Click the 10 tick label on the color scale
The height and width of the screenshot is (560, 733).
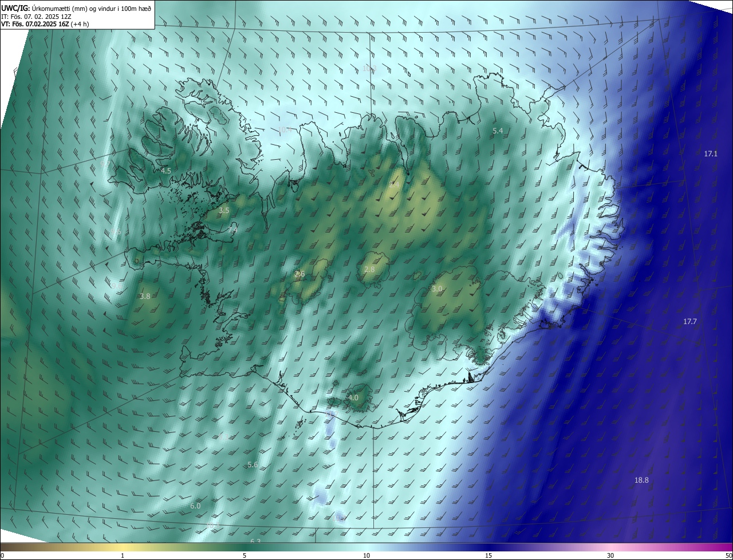(x=366, y=556)
